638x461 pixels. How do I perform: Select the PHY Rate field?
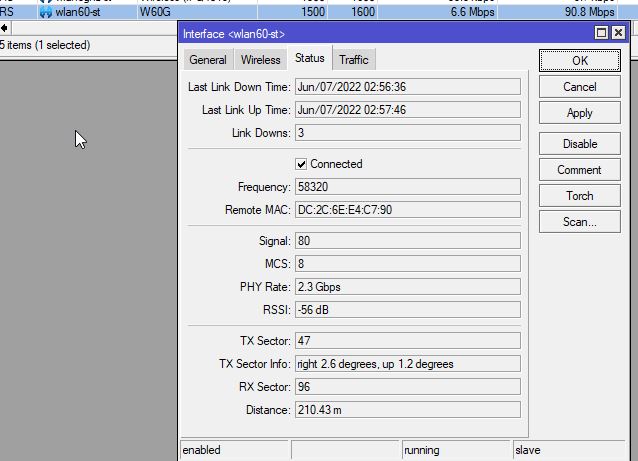point(408,286)
